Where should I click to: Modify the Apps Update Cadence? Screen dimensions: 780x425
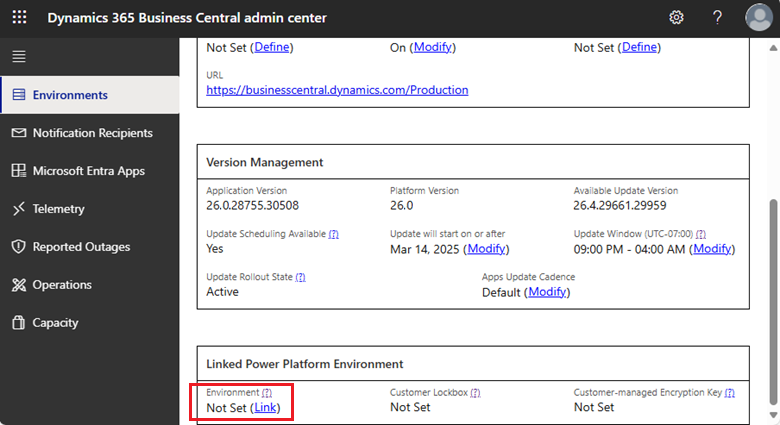coord(547,292)
